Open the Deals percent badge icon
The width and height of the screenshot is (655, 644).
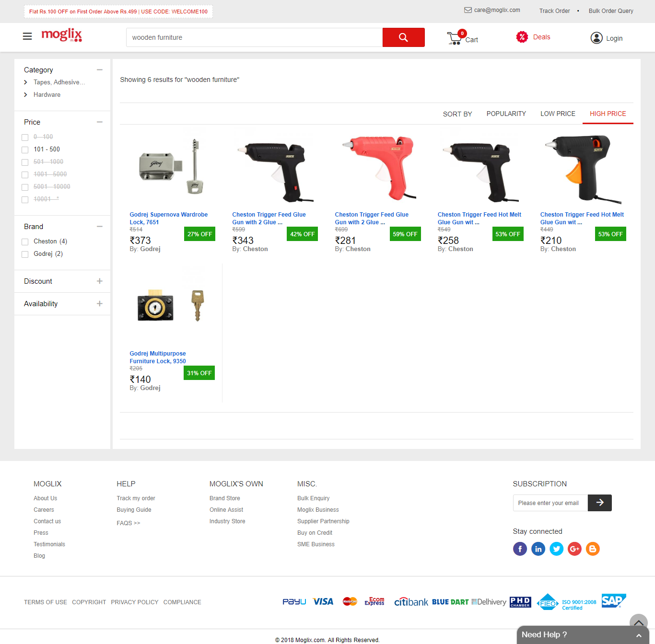tap(522, 37)
